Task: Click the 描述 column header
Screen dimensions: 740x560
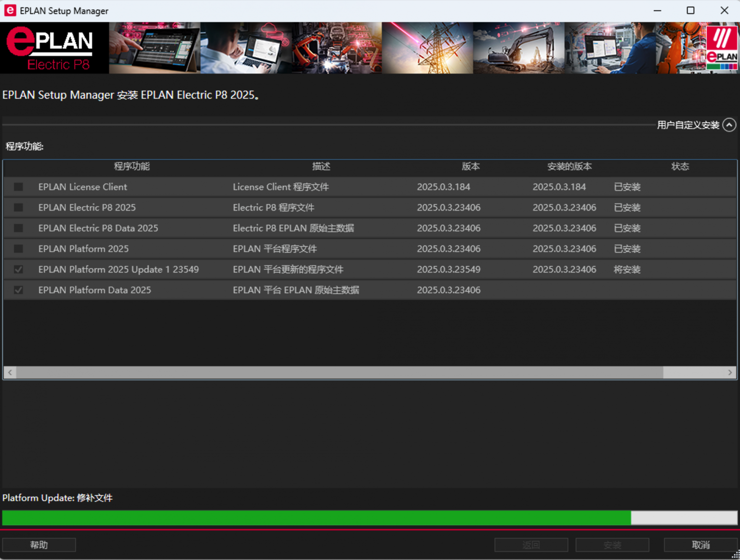Action: pos(321,167)
